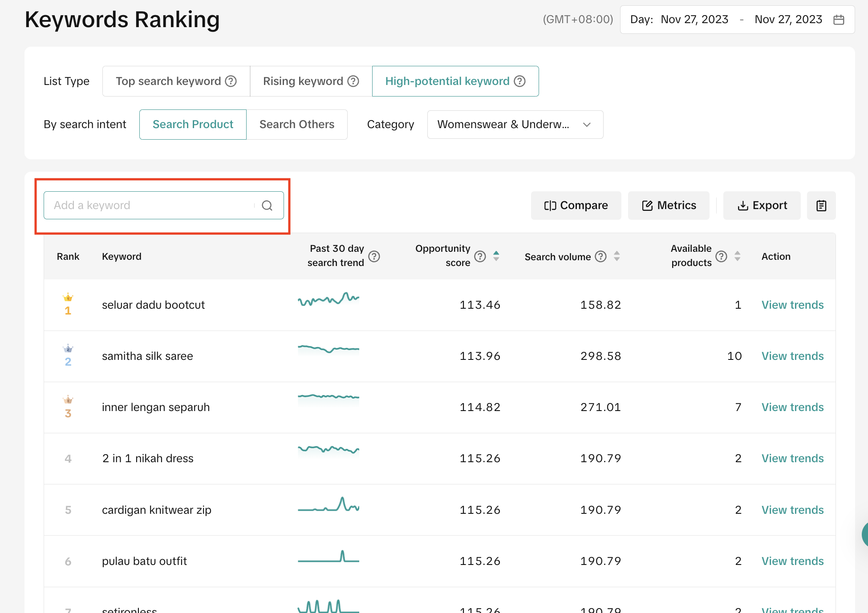Click keyword '2 in 1 nikah dress'
This screenshot has height=613, width=868.
(148, 458)
